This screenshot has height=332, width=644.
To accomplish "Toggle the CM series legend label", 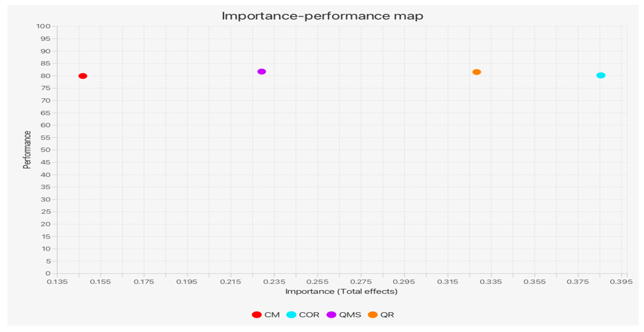I will [x=272, y=315].
